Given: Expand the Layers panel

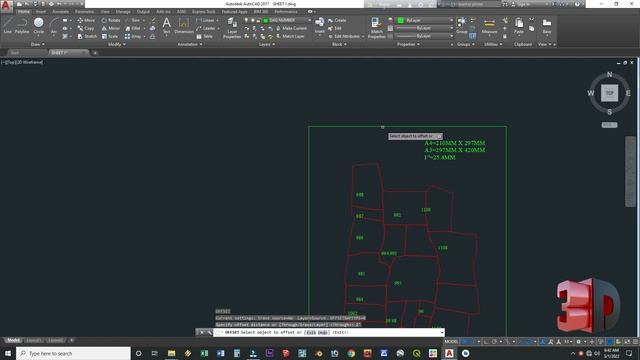Looking at the screenshot, I should [x=267, y=44].
